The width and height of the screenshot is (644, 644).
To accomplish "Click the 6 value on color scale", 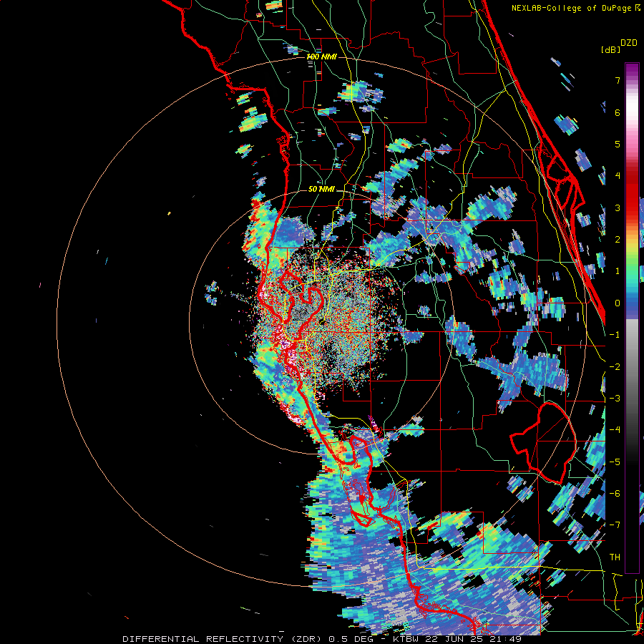I will pos(618,112).
